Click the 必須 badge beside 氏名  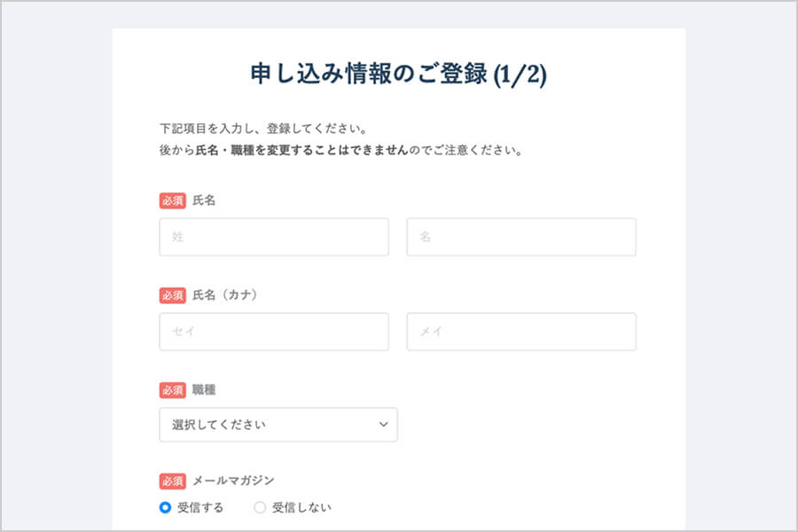[x=172, y=200]
